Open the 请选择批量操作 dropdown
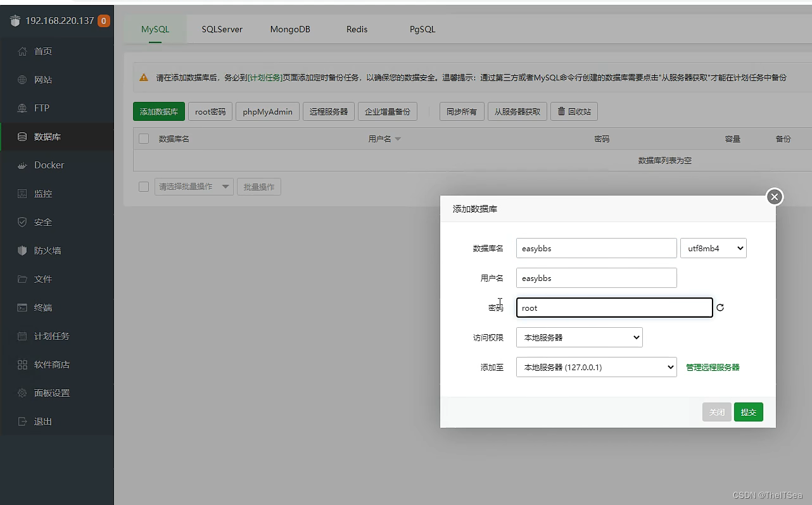812x505 pixels. [x=194, y=187]
